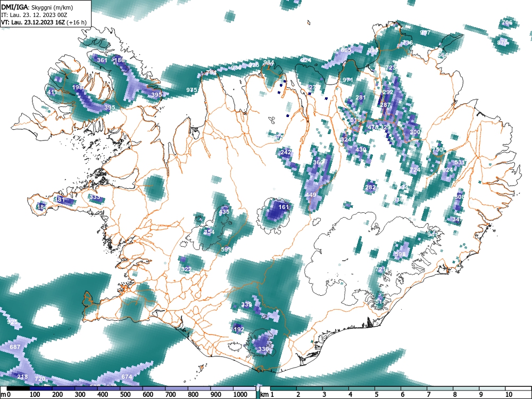Click the 449 visibility value
Viewport: 532px width, 399px height.
click(311, 195)
